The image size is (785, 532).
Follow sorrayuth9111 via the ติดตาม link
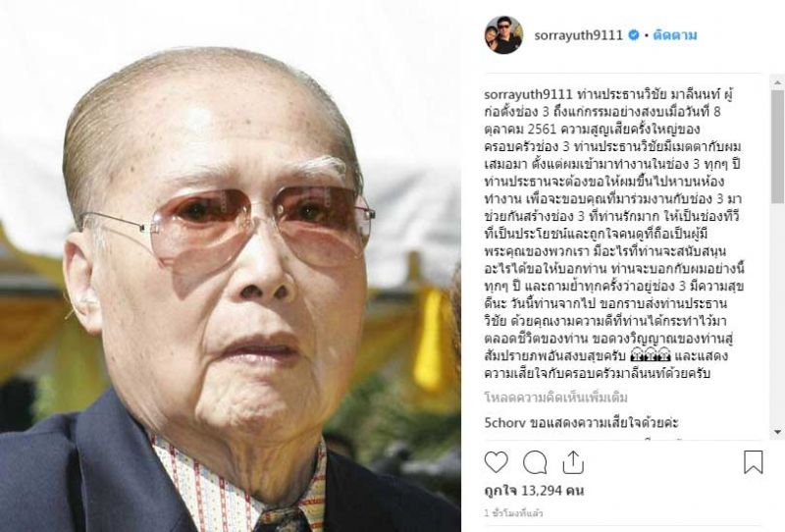(675, 35)
